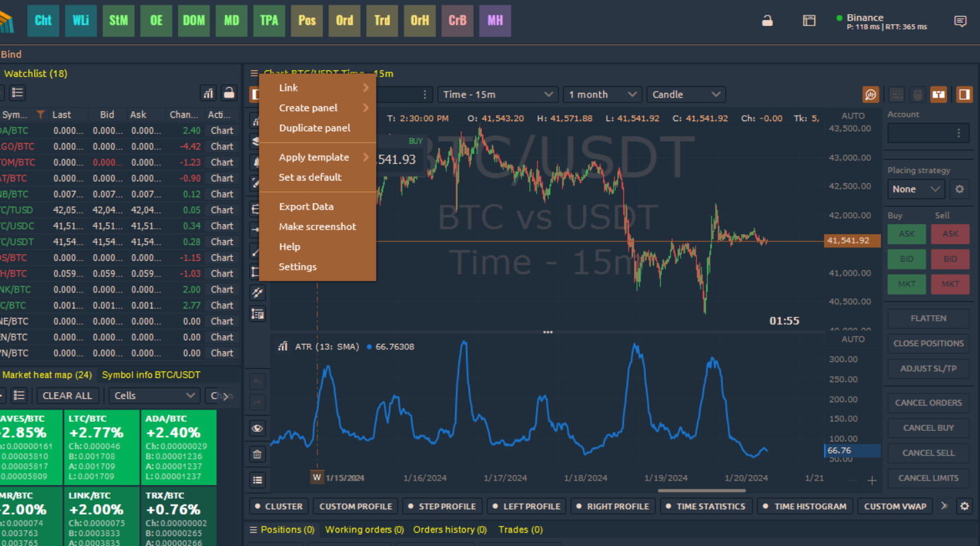Toggle the right order-entry sidebar panel
This screenshot has height=546, width=980.
click(964, 95)
